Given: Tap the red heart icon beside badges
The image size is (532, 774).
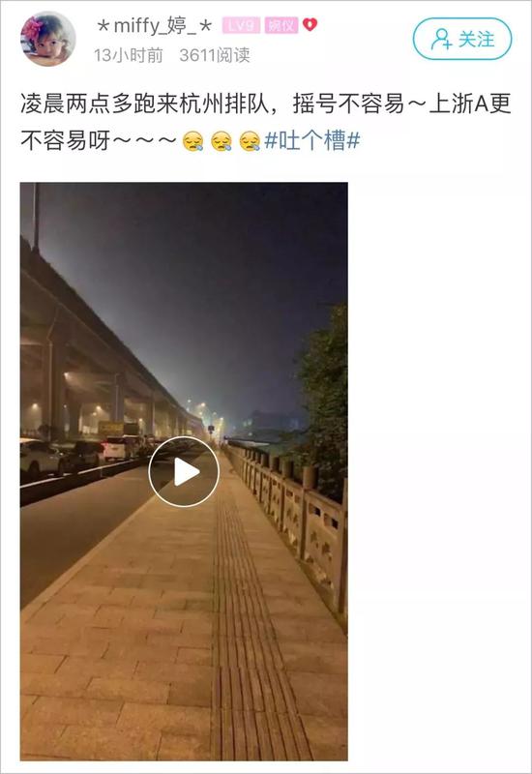Looking at the screenshot, I should pos(310,24).
